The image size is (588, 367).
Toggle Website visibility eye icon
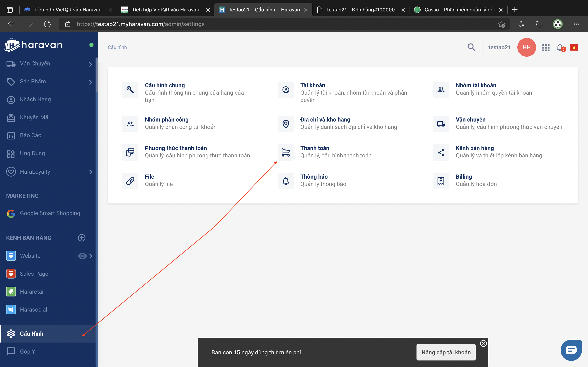tap(82, 256)
